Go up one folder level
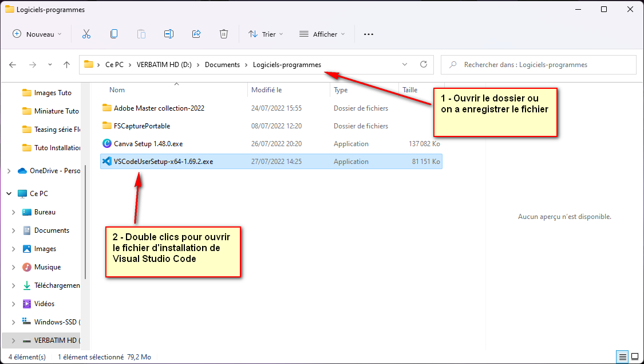 tap(66, 65)
